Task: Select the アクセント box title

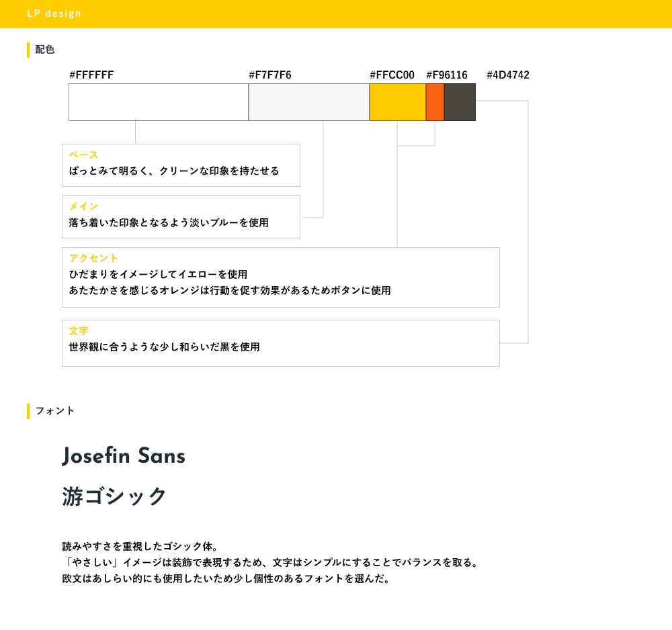Action: [93, 259]
